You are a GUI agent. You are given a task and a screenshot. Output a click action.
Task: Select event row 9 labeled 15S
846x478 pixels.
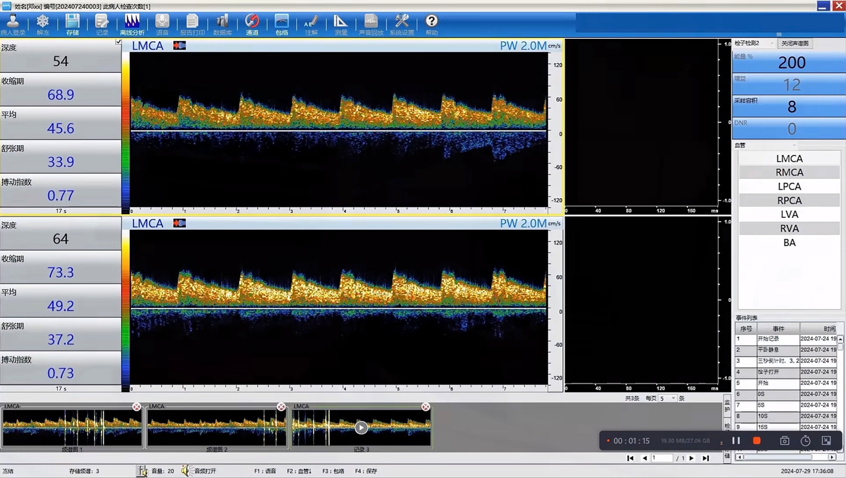[x=786, y=427]
